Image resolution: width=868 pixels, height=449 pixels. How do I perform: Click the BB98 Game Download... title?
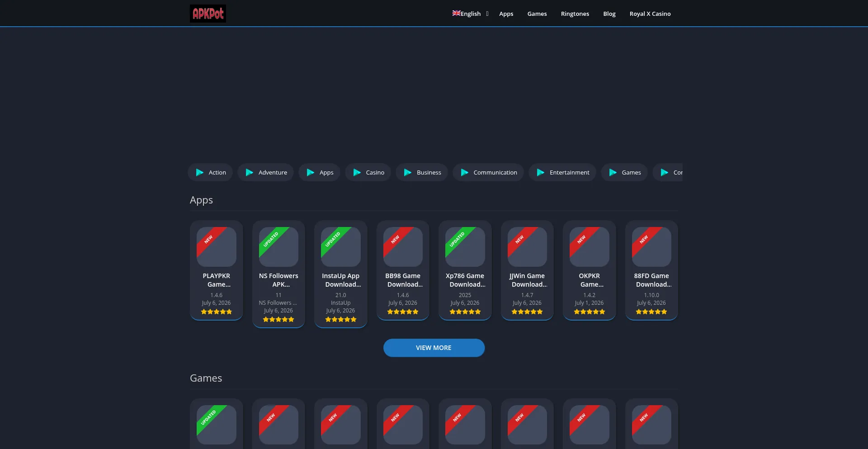(403, 280)
